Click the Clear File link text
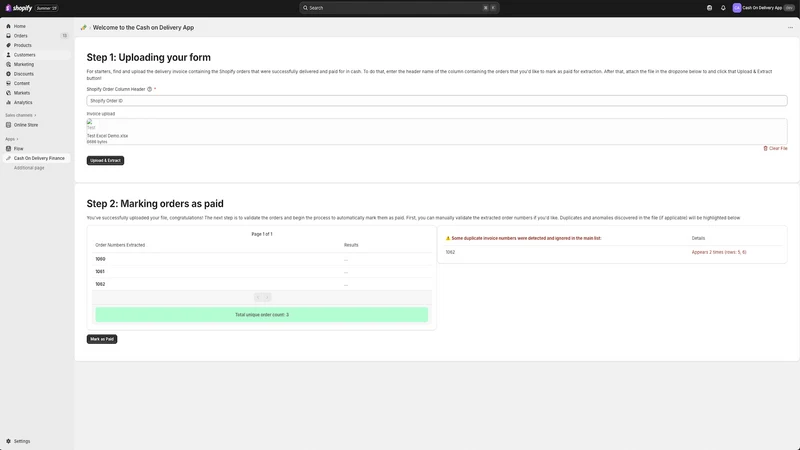800x450 pixels. point(778,148)
